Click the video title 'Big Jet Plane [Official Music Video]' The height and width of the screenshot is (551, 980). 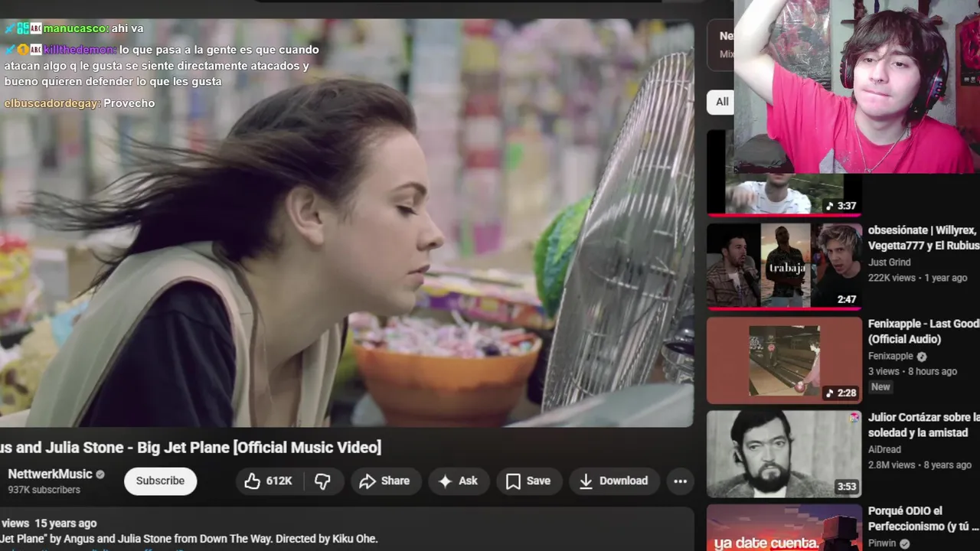(259, 447)
